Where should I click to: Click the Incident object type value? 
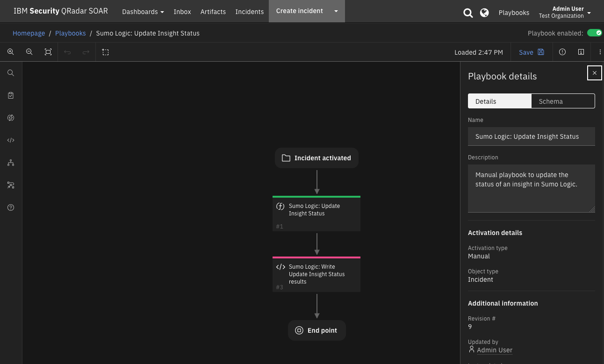pos(481,279)
